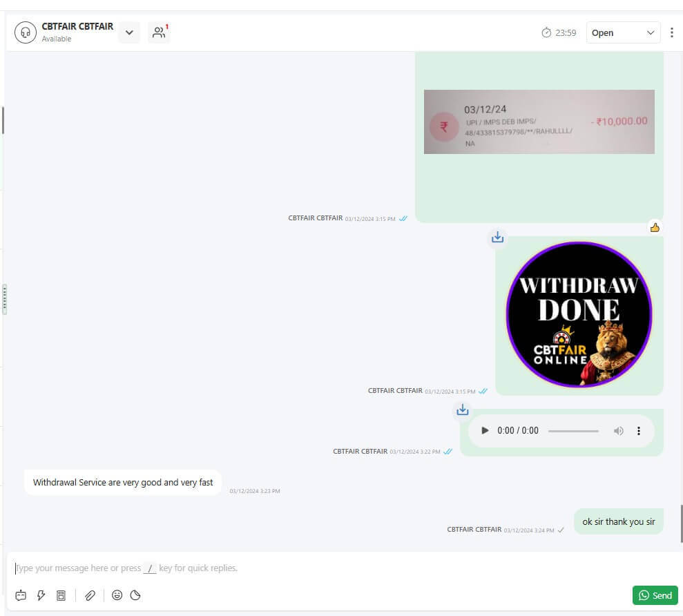This screenshot has width=683, height=616.
Task: Select the 'Withdrawal Service are very good' message
Action: click(x=123, y=482)
